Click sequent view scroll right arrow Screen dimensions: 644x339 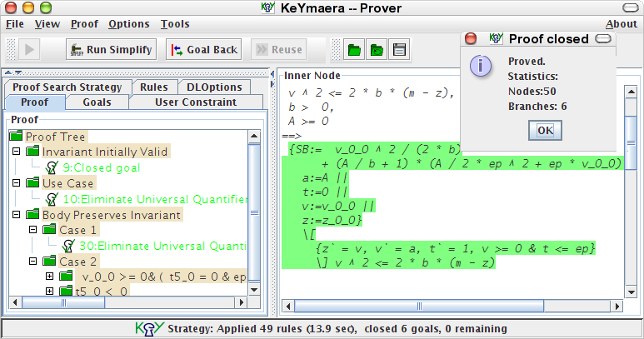tap(617, 307)
